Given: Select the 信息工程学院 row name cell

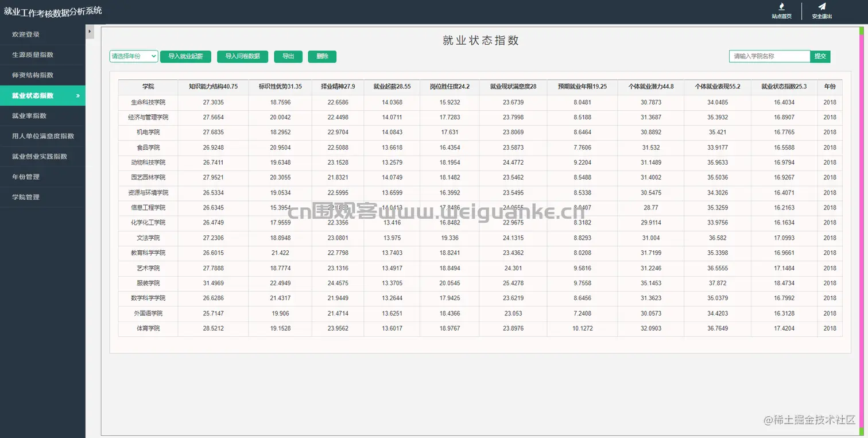Looking at the screenshot, I should coord(148,207).
